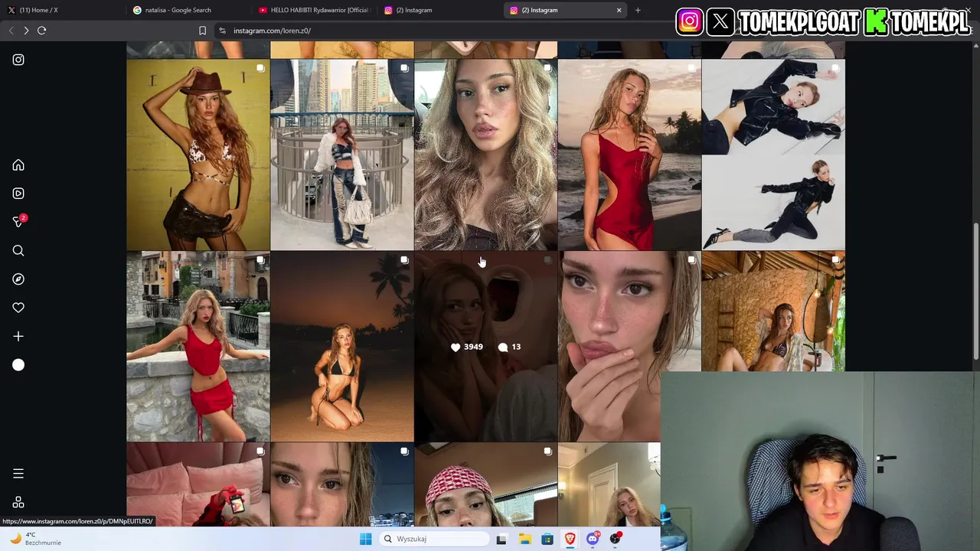The height and width of the screenshot is (551, 980).
Task: Click taskbar search box 'Wyszukaj'
Action: (434, 539)
